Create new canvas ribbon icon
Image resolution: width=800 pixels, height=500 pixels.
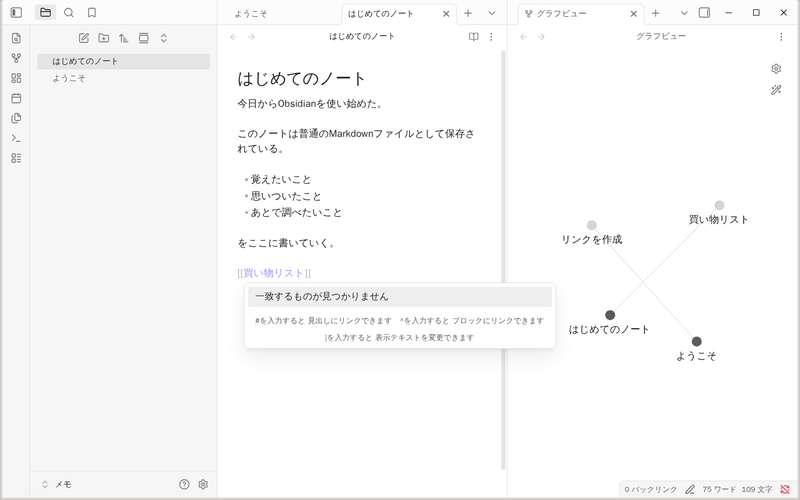16,78
